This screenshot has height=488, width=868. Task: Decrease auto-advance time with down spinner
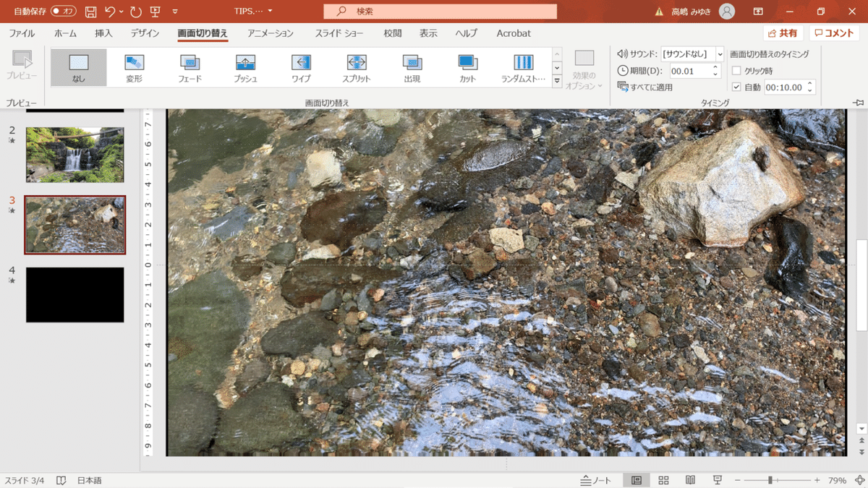coord(810,90)
